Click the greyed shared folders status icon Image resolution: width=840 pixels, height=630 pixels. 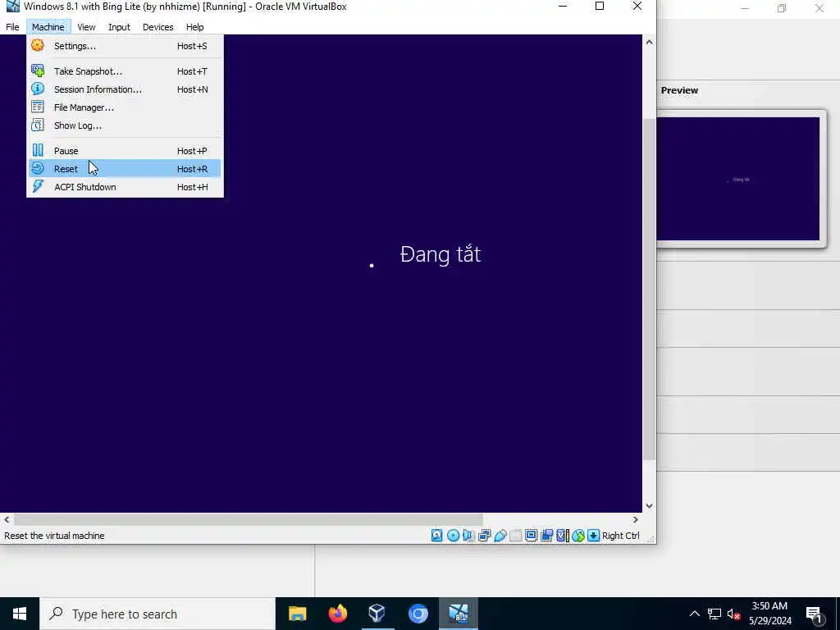515,535
